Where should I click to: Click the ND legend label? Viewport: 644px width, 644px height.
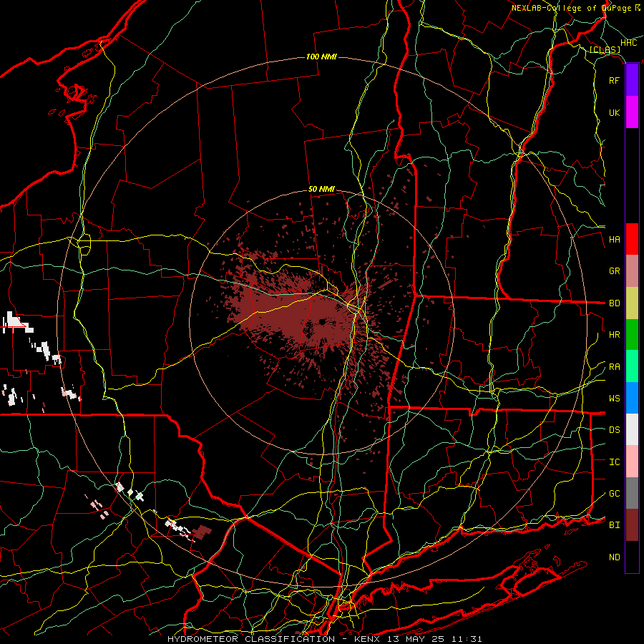614,557
